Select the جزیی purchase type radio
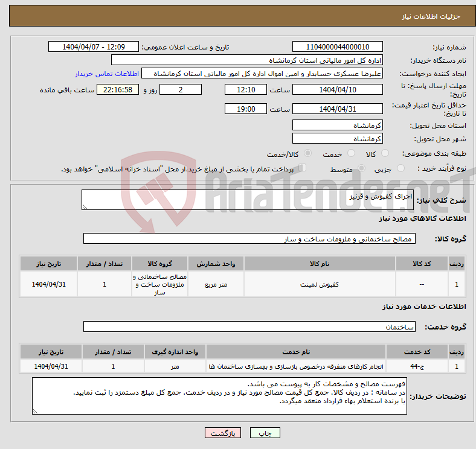 coord(400,168)
